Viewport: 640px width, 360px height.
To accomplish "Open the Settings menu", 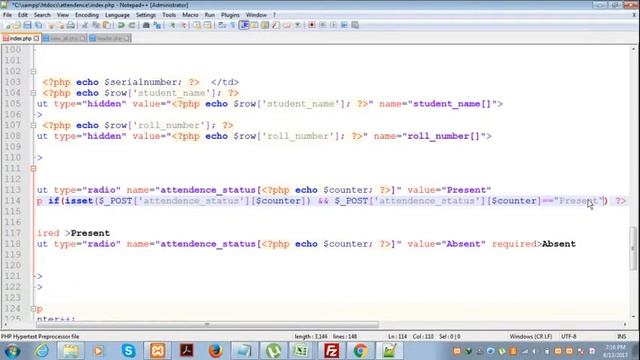I will 146,15.
